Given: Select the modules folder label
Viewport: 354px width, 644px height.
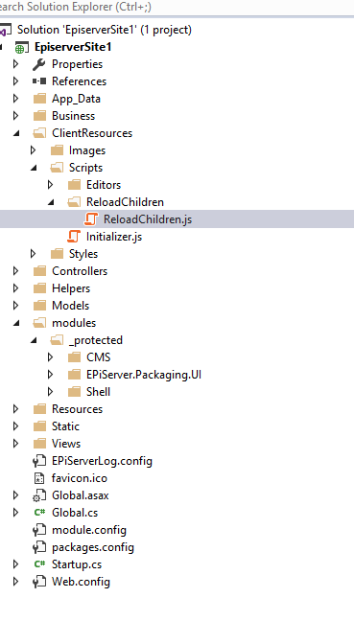Looking at the screenshot, I should click(74, 323).
